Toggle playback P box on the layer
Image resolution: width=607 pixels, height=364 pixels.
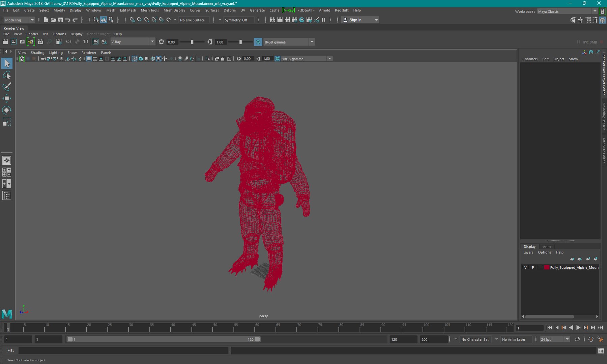pos(533,267)
